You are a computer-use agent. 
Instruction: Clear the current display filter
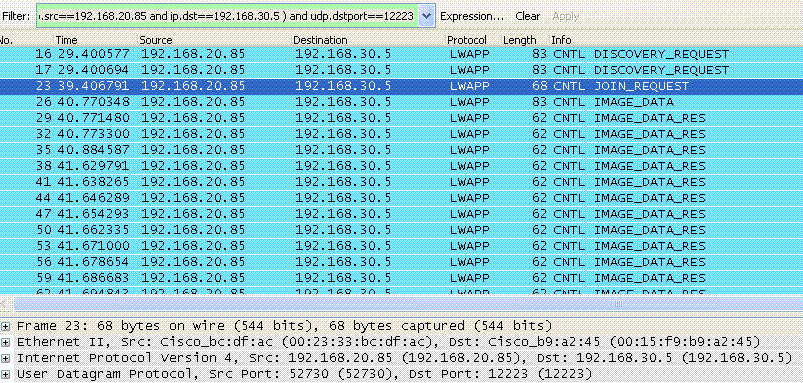click(527, 16)
